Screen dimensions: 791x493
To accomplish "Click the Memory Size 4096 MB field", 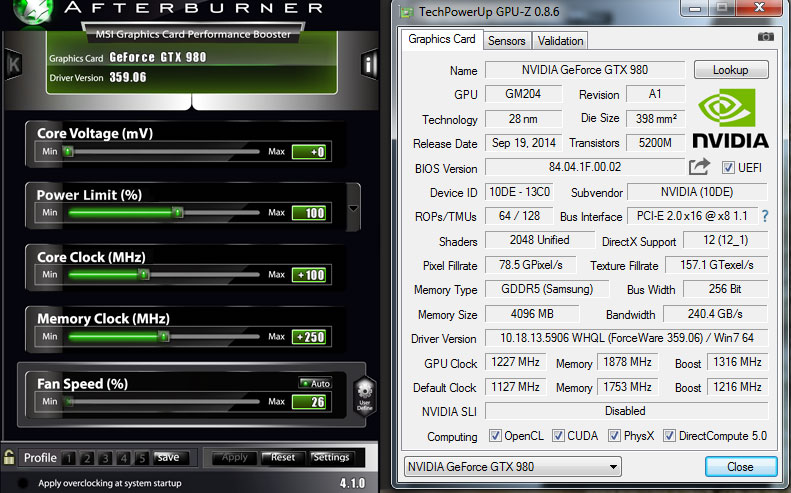I will pos(532,314).
